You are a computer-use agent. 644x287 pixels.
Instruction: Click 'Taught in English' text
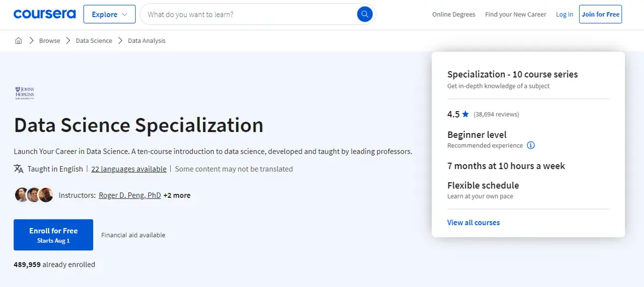pos(55,169)
